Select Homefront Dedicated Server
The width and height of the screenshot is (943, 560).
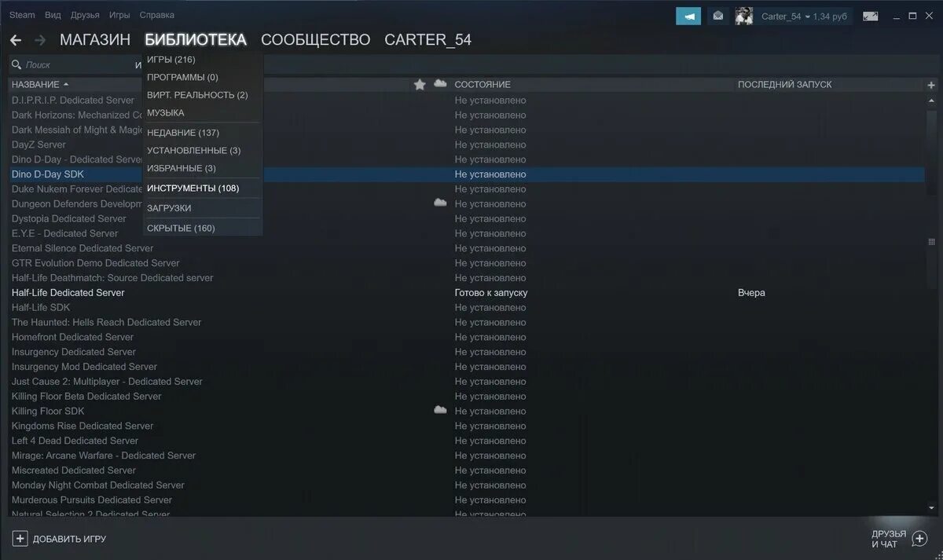tap(72, 337)
